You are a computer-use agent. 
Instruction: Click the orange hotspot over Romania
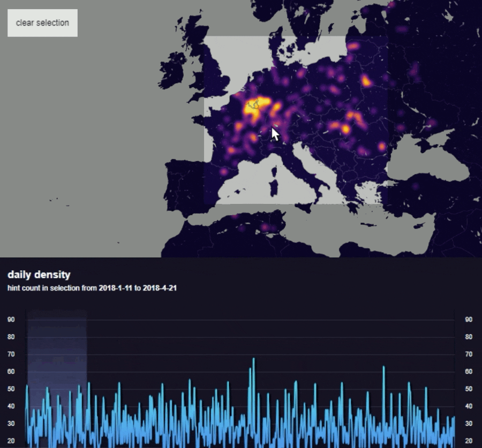[345, 129]
